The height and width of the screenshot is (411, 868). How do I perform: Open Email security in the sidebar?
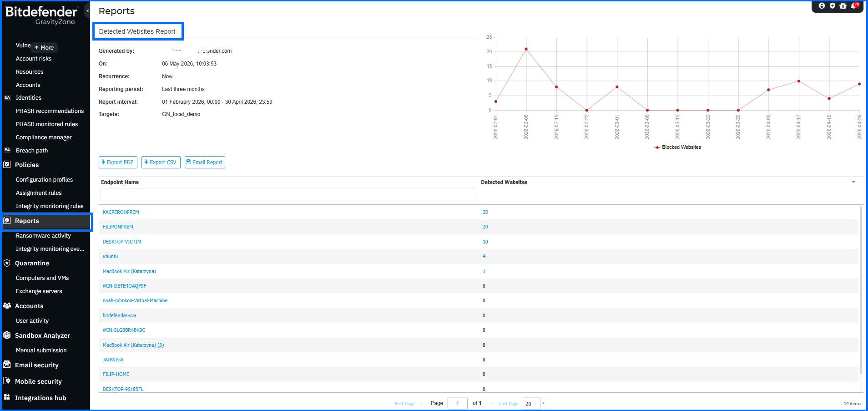point(37,365)
